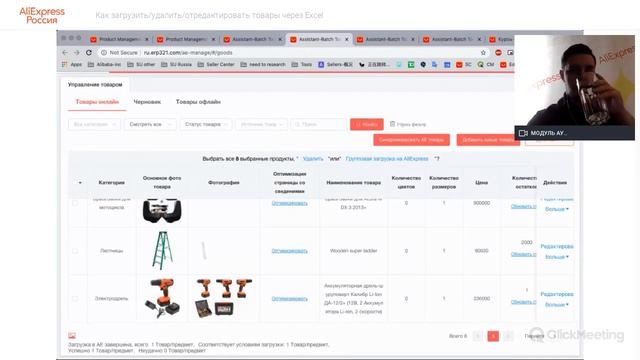Click the Групповая загрузка на AliExpress link
This screenshot has height=360, width=640.
click(x=387, y=159)
